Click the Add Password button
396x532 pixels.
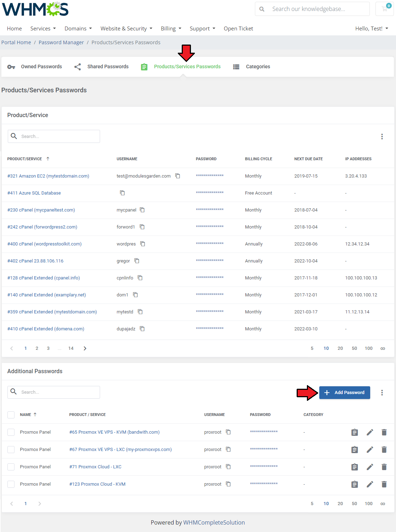point(345,393)
